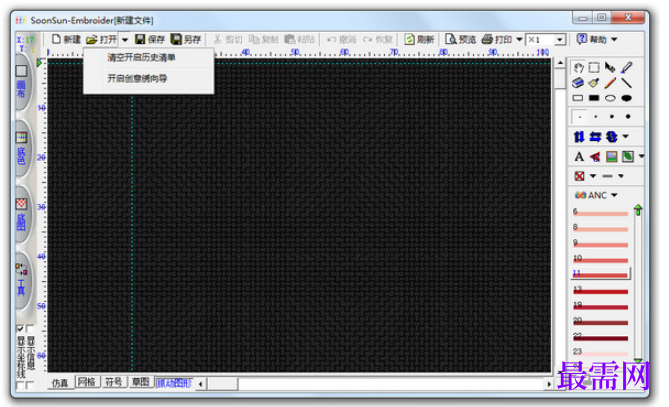The height and width of the screenshot is (407, 669).
Task: Select thread color swatch number 22
Action: click(x=600, y=337)
